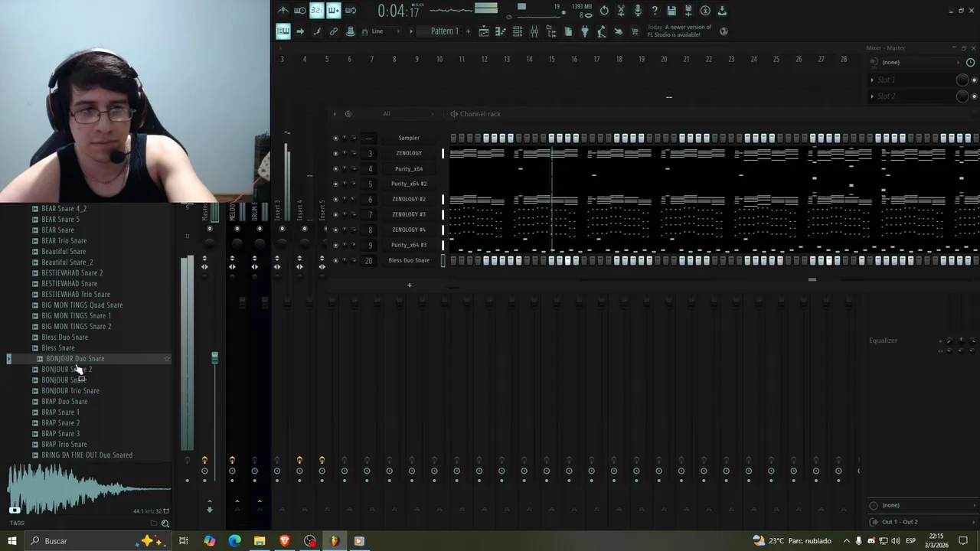980x551 pixels.
Task: Open the undo history icon
Action: click(604, 11)
